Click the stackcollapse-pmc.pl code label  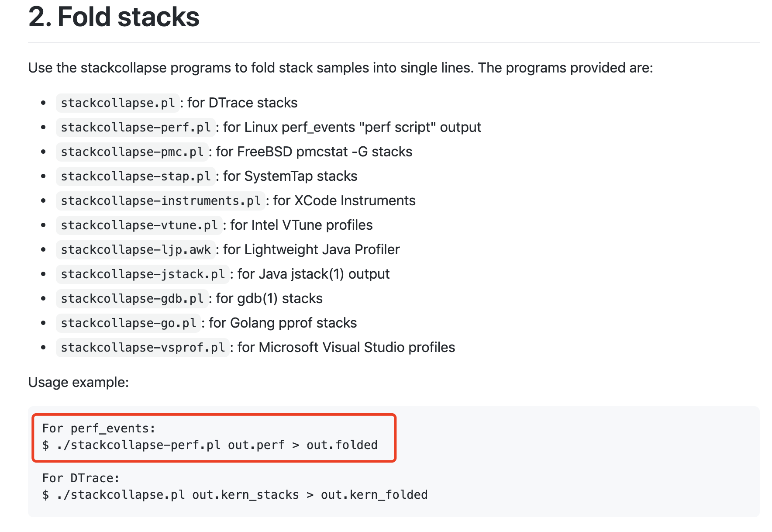[132, 152]
